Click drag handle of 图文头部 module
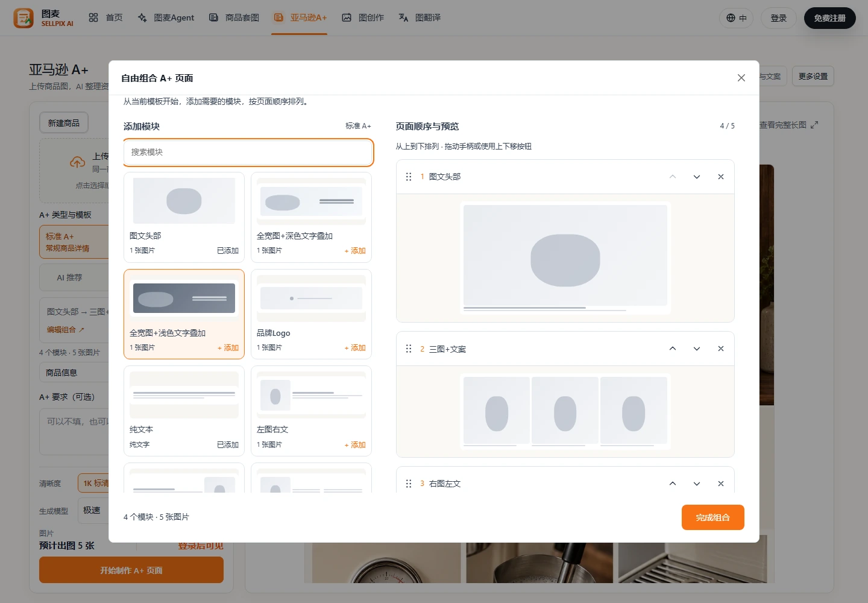Viewport: 868px width, 603px height. (x=409, y=177)
